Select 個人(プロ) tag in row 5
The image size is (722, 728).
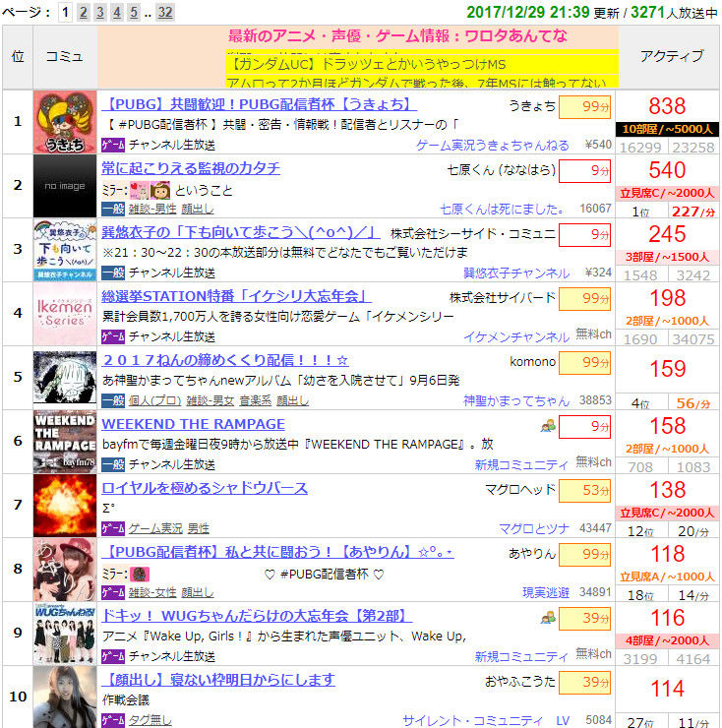(x=154, y=401)
